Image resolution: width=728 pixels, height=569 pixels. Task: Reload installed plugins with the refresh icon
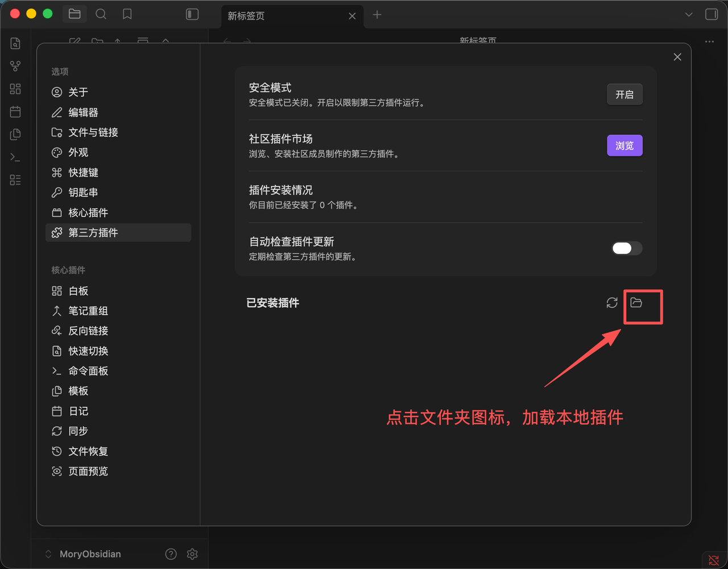612,303
